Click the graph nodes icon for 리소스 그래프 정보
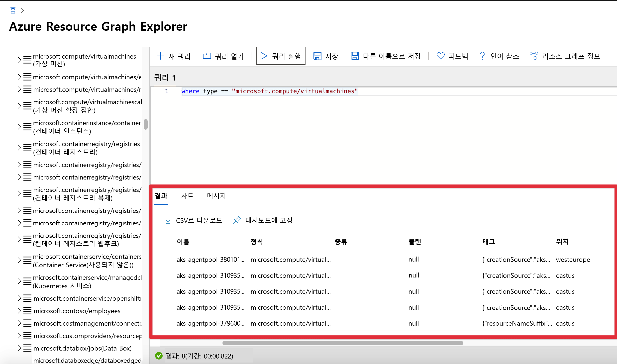617x364 pixels. [x=534, y=56]
